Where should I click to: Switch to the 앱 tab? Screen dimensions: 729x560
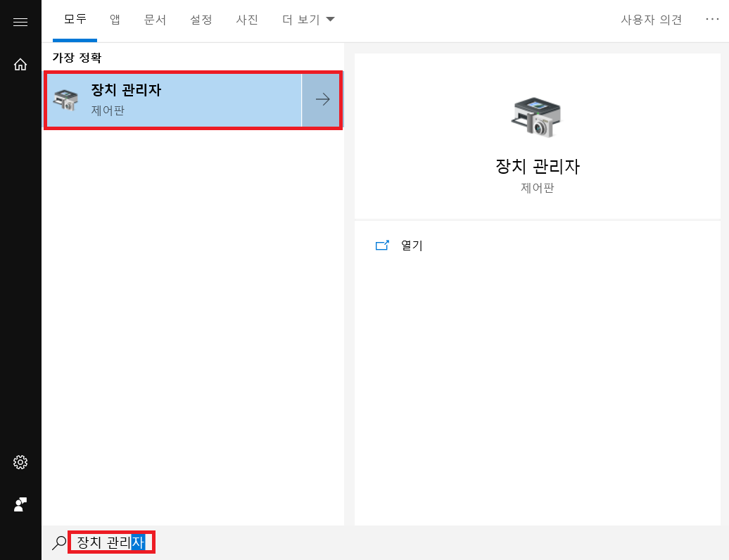(115, 20)
